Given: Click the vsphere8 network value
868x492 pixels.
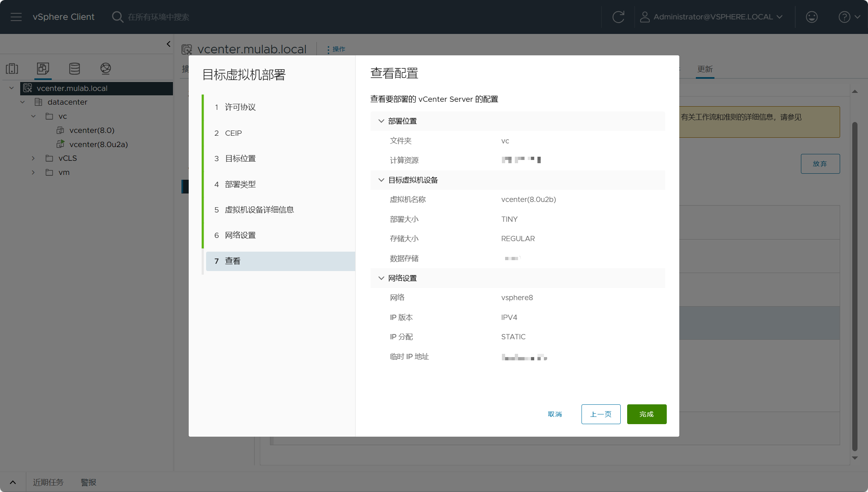Looking at the screenshot, I should click(x=517, y=298).
